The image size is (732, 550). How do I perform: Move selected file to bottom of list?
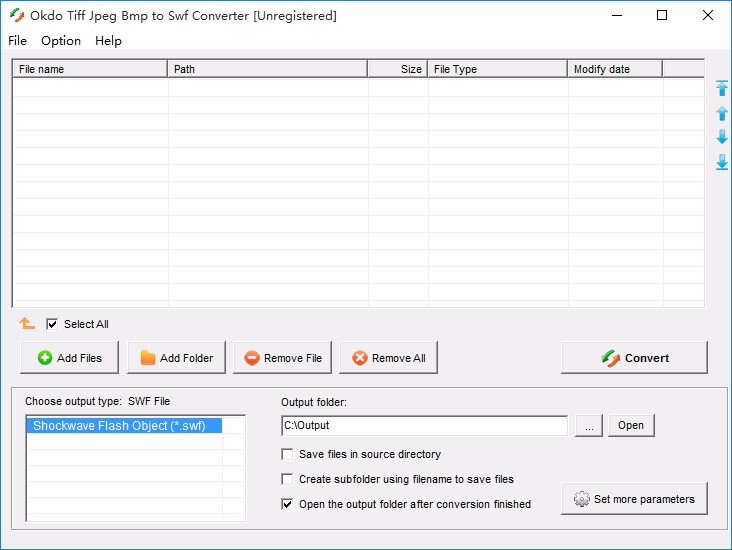tap(722, 162)
